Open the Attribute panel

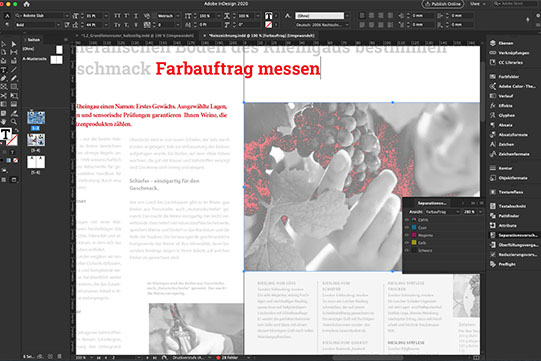coord(507,225)
